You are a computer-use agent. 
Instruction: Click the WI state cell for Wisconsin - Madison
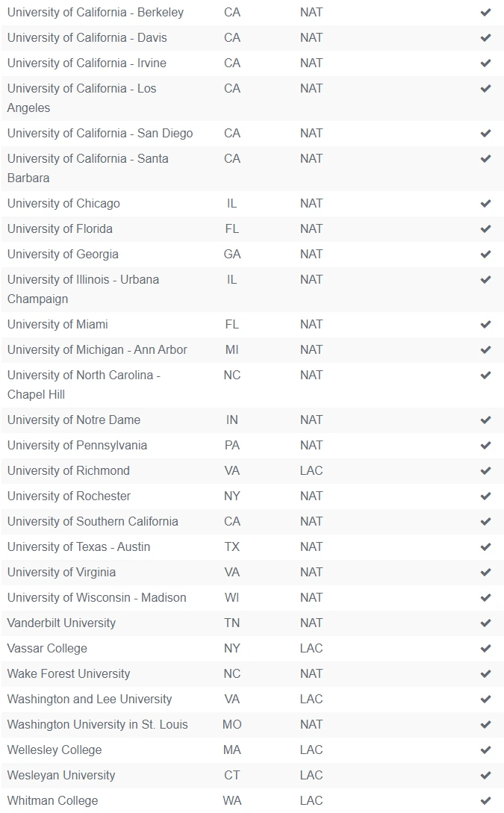point(232,597)
